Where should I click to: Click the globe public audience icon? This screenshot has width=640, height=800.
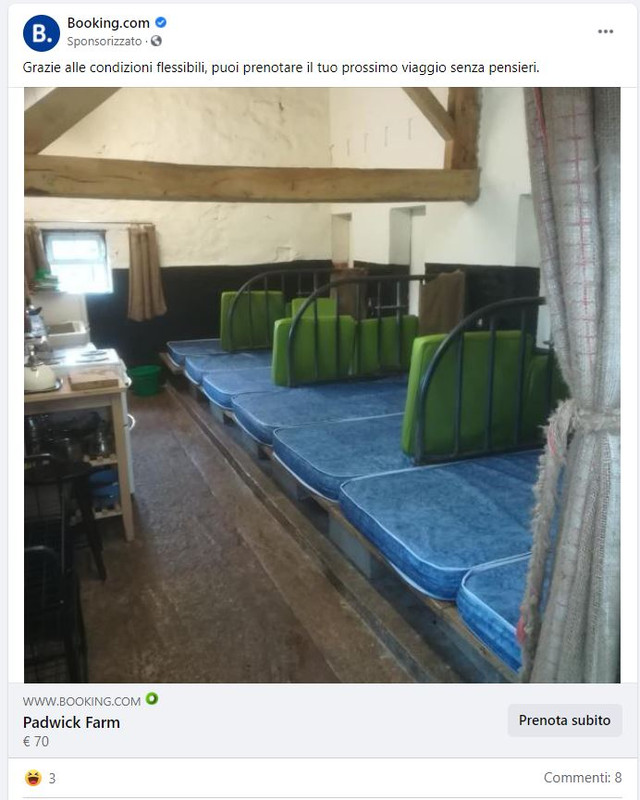coord(156,41)
